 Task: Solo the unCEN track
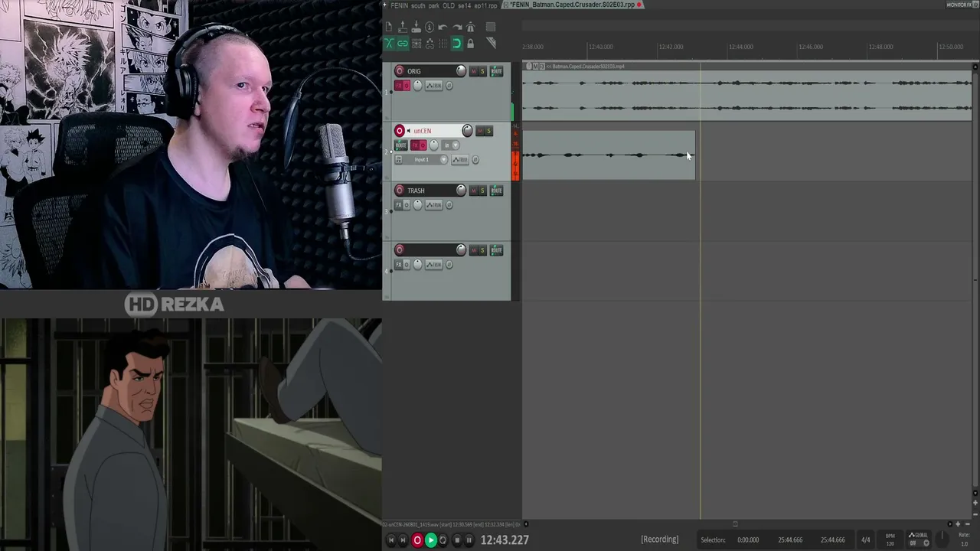[489, 131]
